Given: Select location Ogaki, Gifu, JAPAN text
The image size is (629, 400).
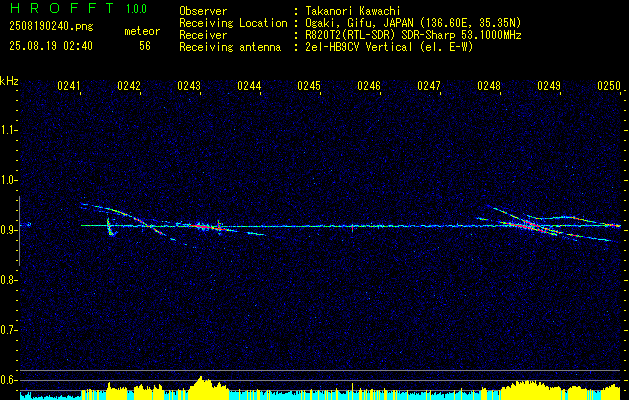Looking at the screenshot, I should coord(413,23).
